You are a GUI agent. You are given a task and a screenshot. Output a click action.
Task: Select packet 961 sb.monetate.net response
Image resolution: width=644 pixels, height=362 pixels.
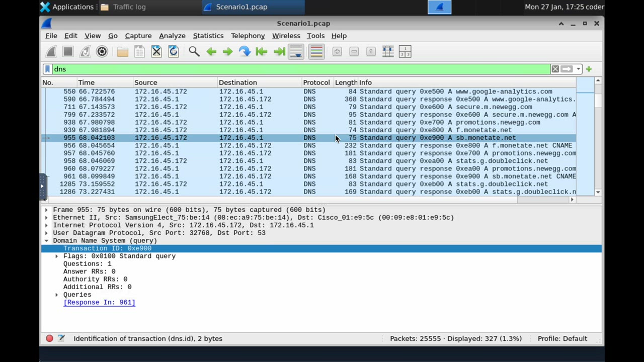point(308,176)
